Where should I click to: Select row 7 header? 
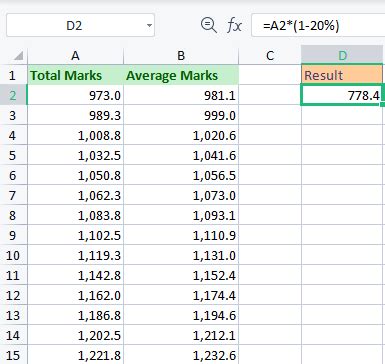coord(13,195)
